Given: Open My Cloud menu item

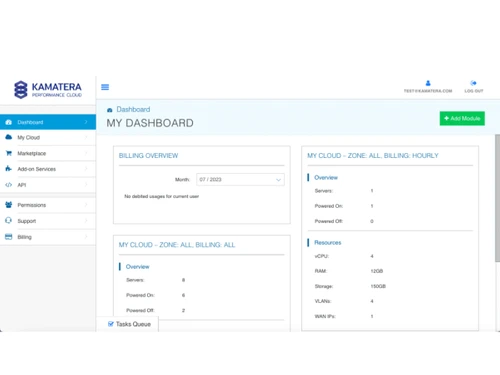Looking at the screenshot, I should [48, 137].
